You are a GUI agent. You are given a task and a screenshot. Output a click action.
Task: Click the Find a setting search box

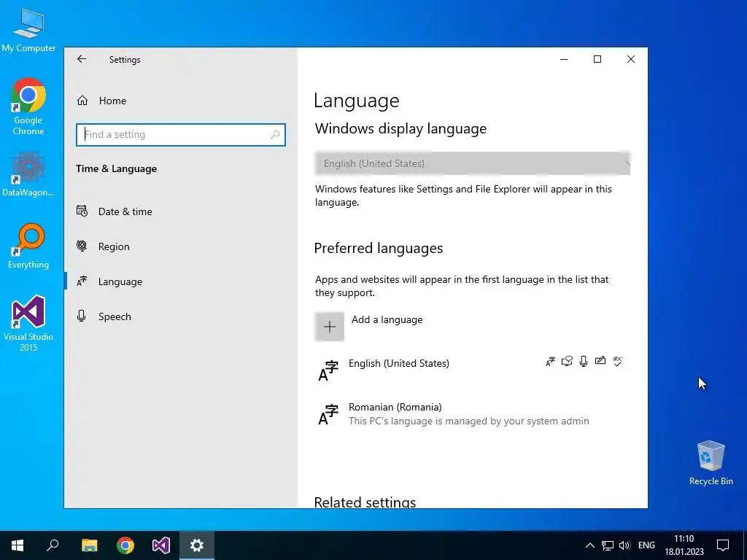point(181,135)
